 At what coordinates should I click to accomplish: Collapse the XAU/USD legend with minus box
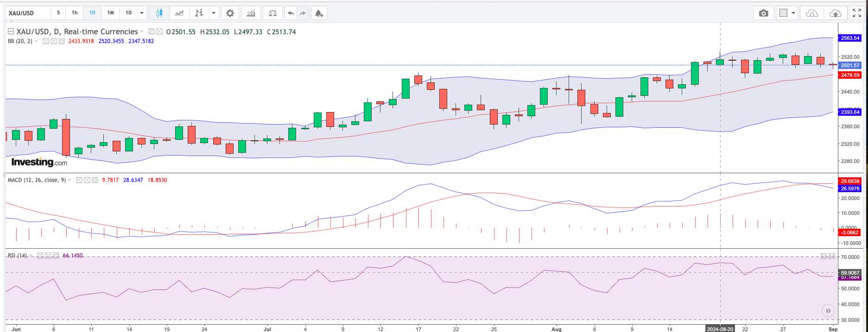point(11,31)
